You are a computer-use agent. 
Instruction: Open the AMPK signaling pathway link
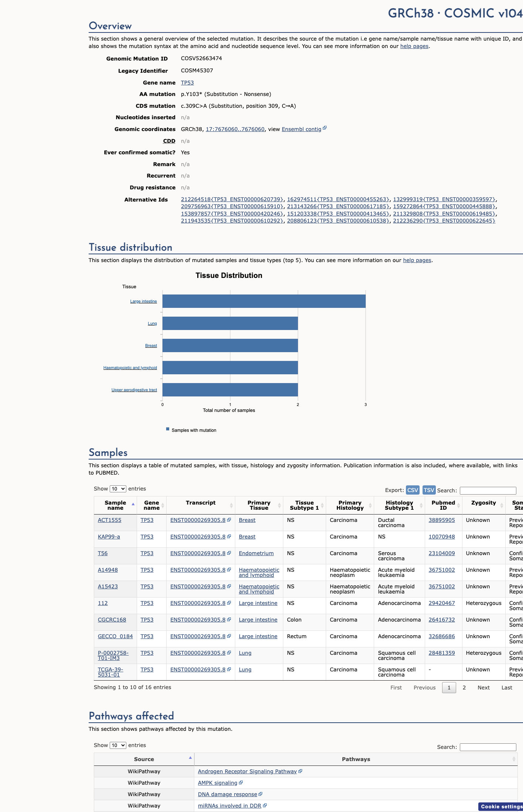[218, 783]
